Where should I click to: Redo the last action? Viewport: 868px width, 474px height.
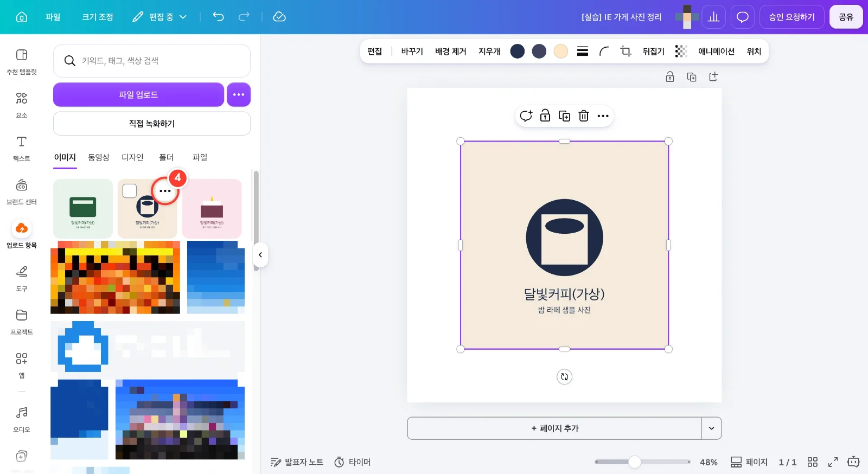click(x=244, y=17)
